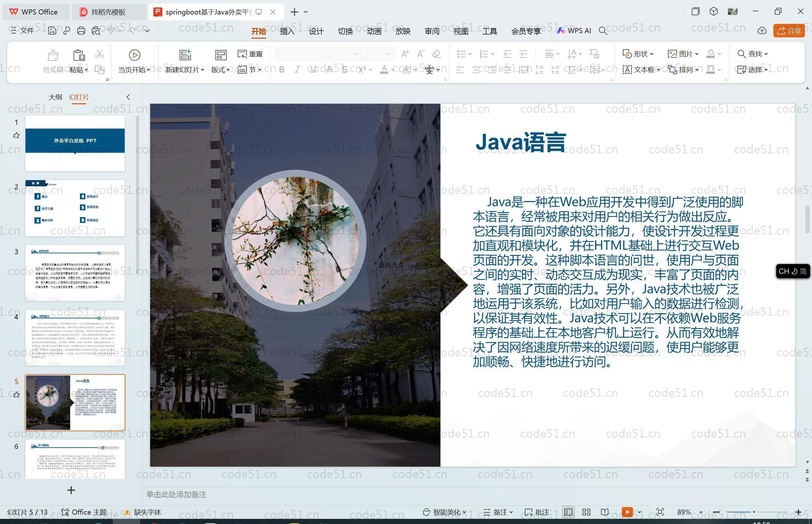The height and width of the screenshot is (524, 812).
Task: Open the File (文件) menu
Action: pos(22,31)
